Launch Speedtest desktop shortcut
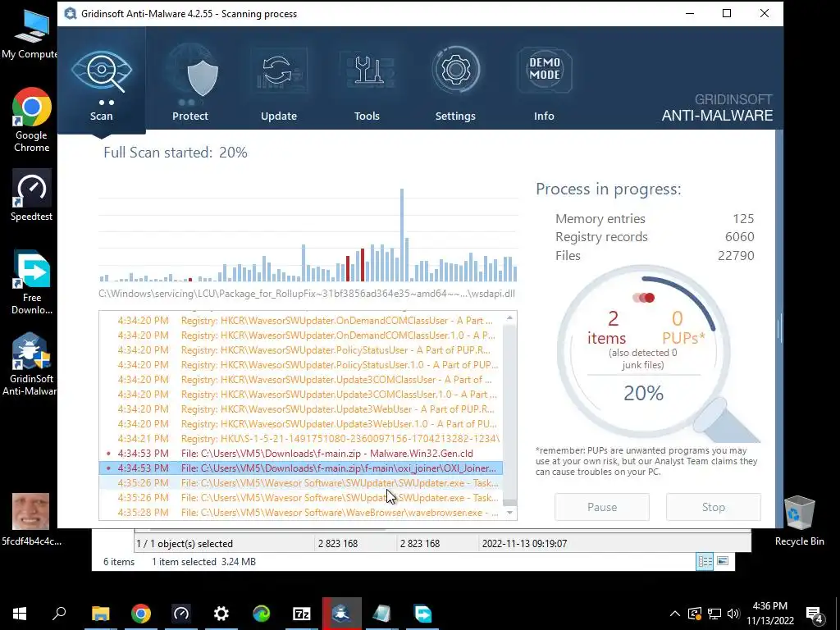 pyautogui.click(x=32, y=195)
